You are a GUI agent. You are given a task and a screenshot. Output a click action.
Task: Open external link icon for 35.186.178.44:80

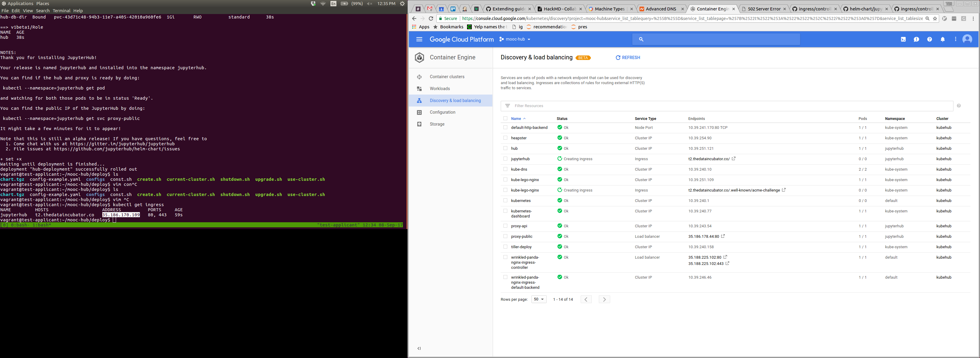[x=723, y=236]
